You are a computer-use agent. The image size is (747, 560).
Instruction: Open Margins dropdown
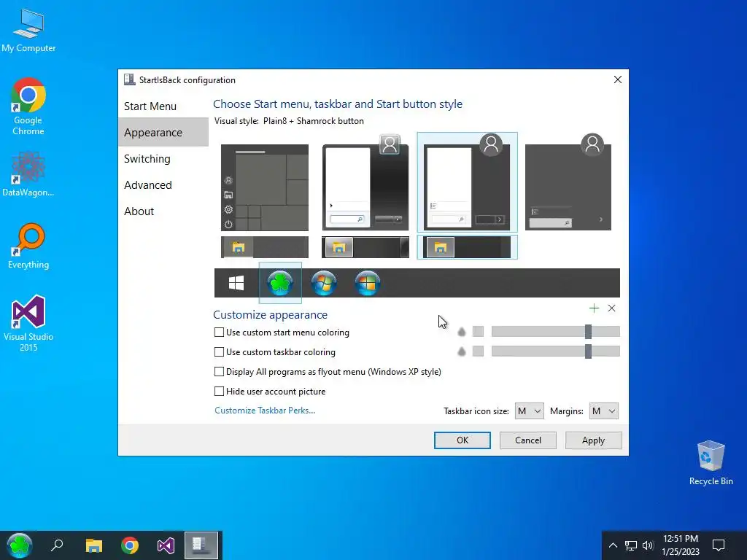click(603, 411)
